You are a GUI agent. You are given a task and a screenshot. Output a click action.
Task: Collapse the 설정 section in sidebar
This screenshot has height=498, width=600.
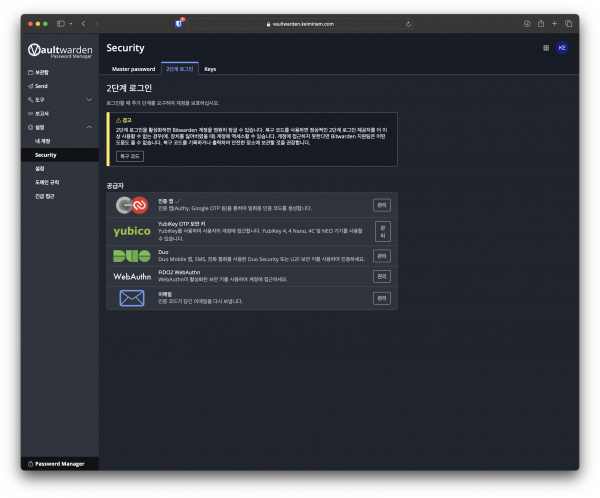[89, 127]
